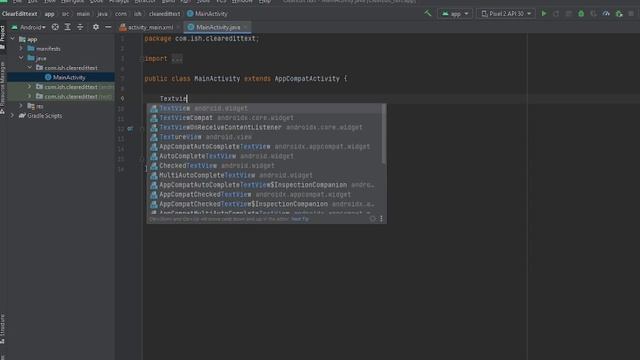Hide the Project panel with minus icon

pyautogui.click(x=108, y=27)
